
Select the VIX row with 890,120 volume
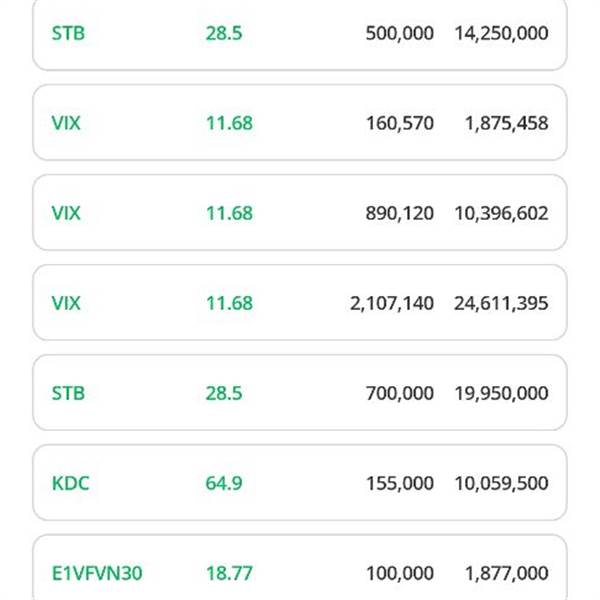tap(300, 212)
